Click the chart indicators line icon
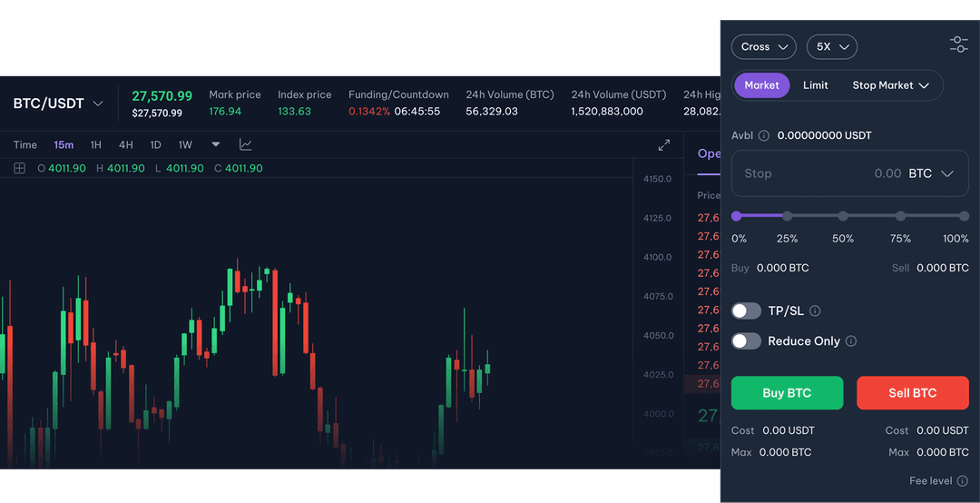Viewport: 980px width, 503px height. 246,144
